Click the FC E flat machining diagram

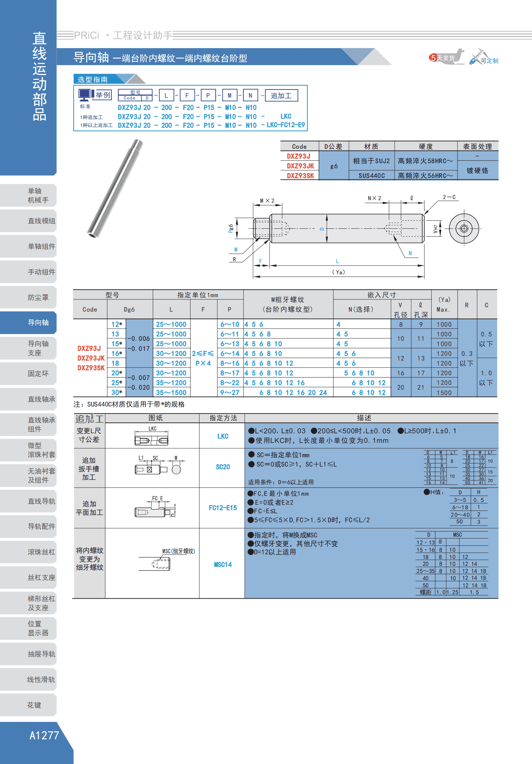(x=155, y=507)
